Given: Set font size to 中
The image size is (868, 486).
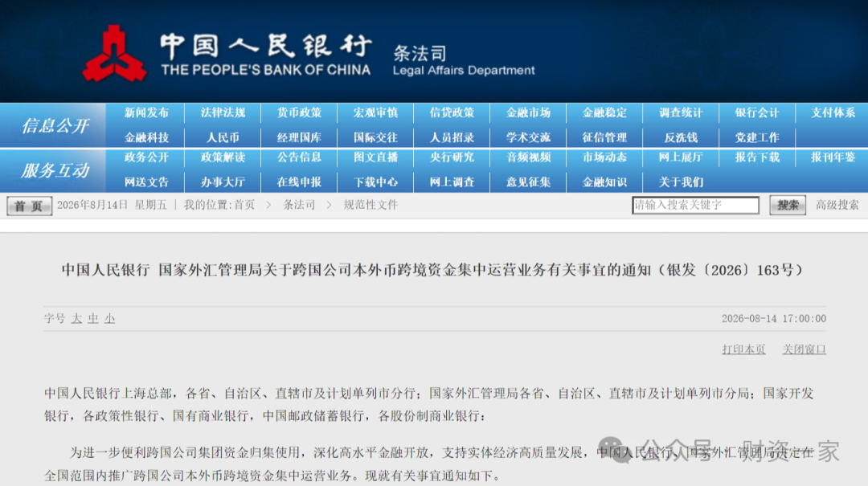Looking at the screenshot, I should (93, 319).
